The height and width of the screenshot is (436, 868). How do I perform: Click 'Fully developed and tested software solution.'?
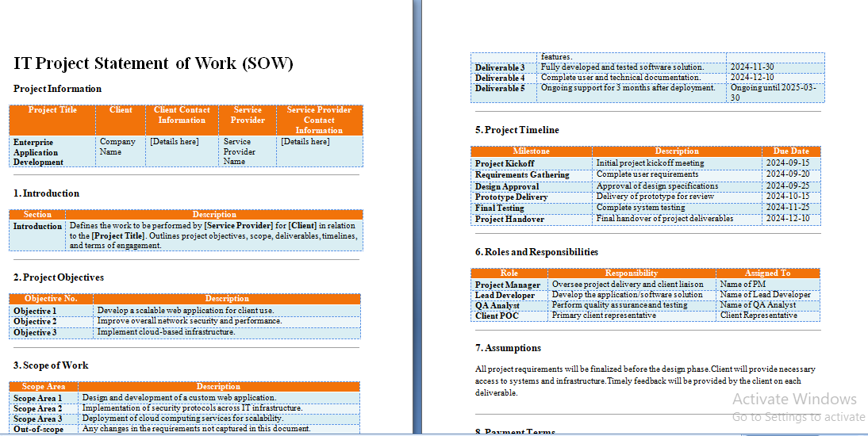[x=622, y=67]
